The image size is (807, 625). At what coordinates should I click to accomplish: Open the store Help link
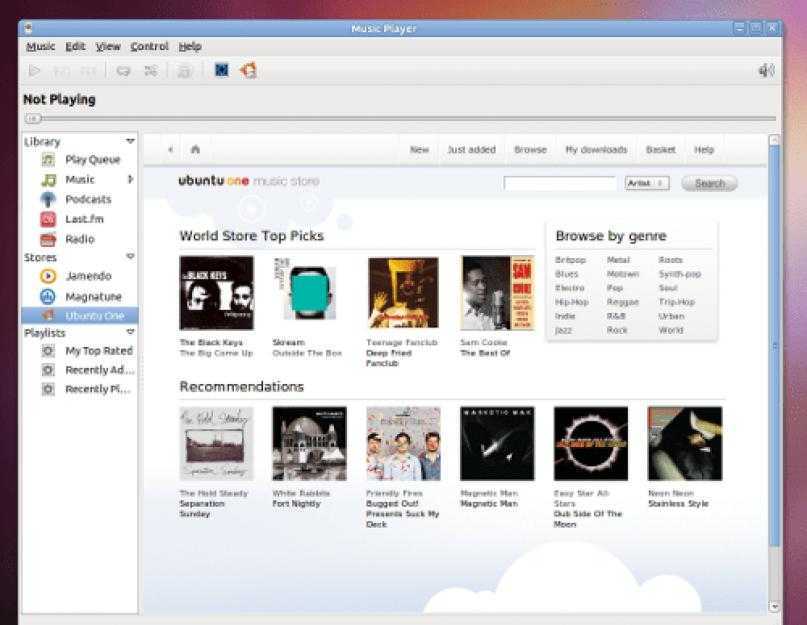[704, 150]
